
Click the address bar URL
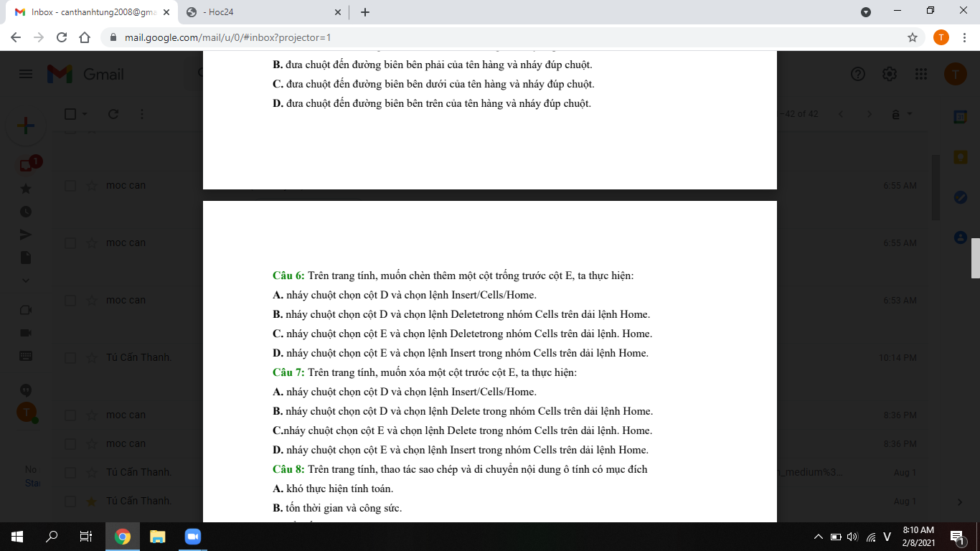click(227, 37)
